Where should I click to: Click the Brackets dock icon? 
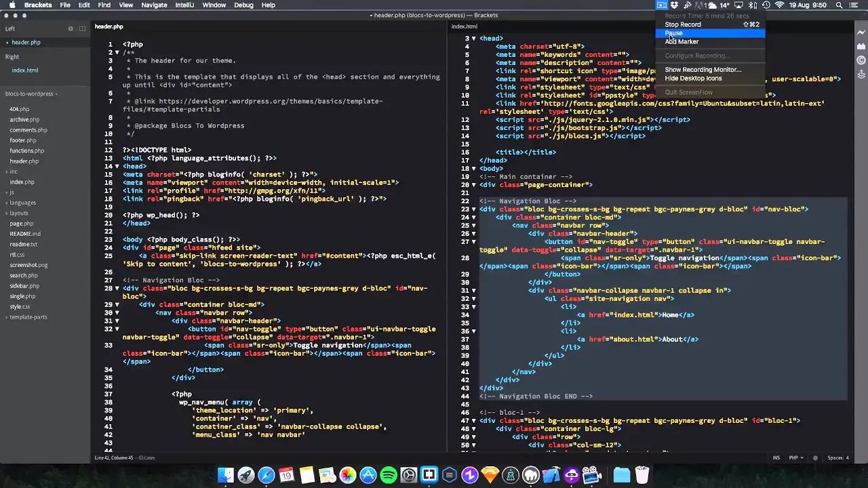429,475
